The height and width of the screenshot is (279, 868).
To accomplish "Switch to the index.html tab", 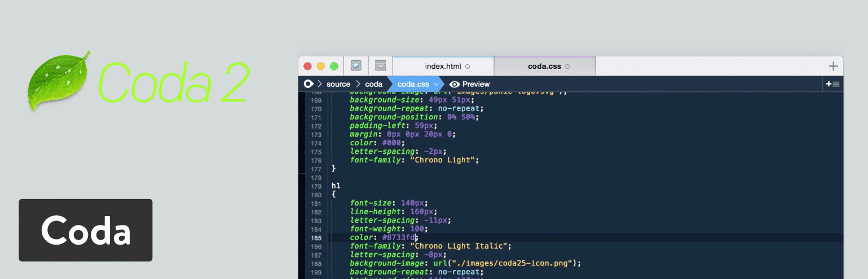I will click(x=443, y=66).
